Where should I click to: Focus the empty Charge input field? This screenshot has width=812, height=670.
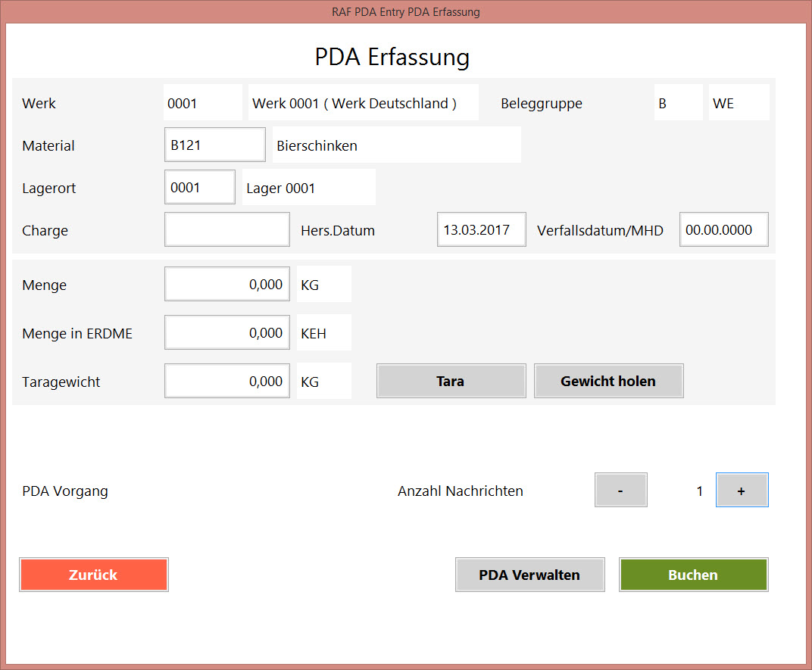click(226, 230)
